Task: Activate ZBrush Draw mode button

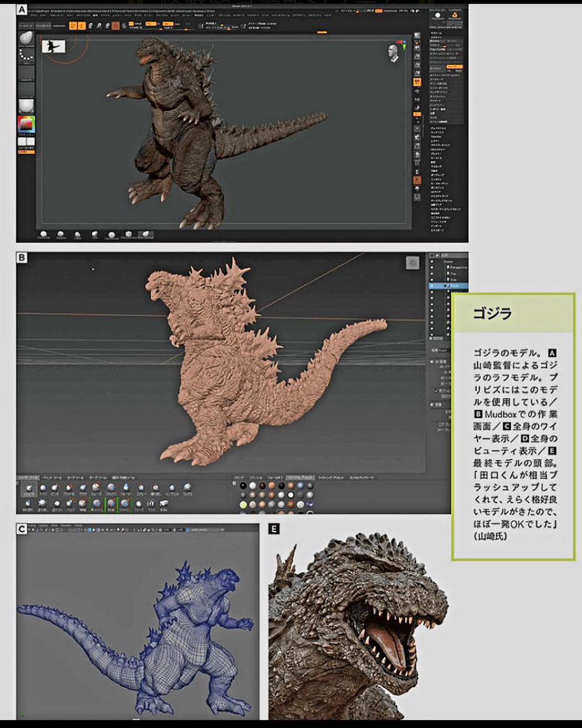Action: tap(82, 26)
